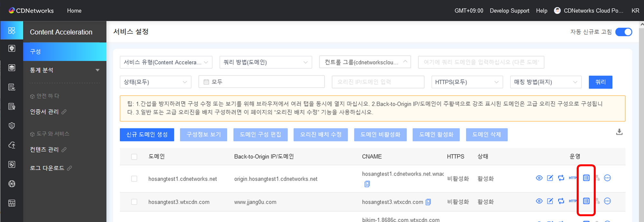This screenshot has height=222, width=644.
Task: Open the user avatar icon in the top bar
Action: 557,11
